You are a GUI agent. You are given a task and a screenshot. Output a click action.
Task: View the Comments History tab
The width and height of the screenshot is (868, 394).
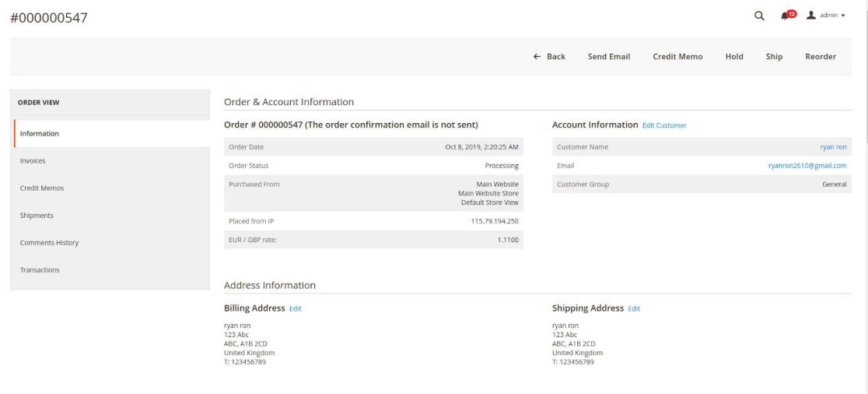[x=49, y=243]
